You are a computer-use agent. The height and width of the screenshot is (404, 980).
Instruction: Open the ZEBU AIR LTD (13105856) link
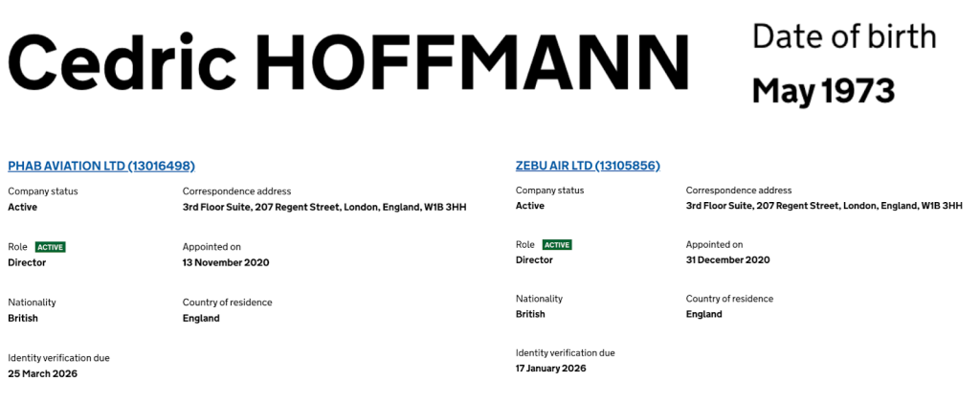[588, 166]
